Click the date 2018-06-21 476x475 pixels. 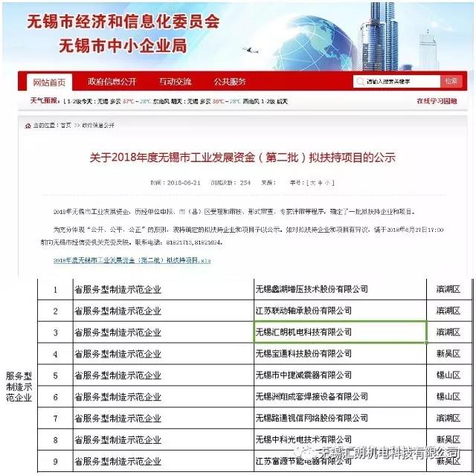click(184, 183)
